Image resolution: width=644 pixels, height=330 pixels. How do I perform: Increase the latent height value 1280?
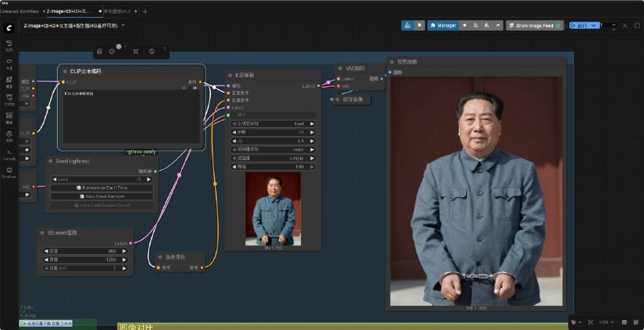(x=124, y=259)
